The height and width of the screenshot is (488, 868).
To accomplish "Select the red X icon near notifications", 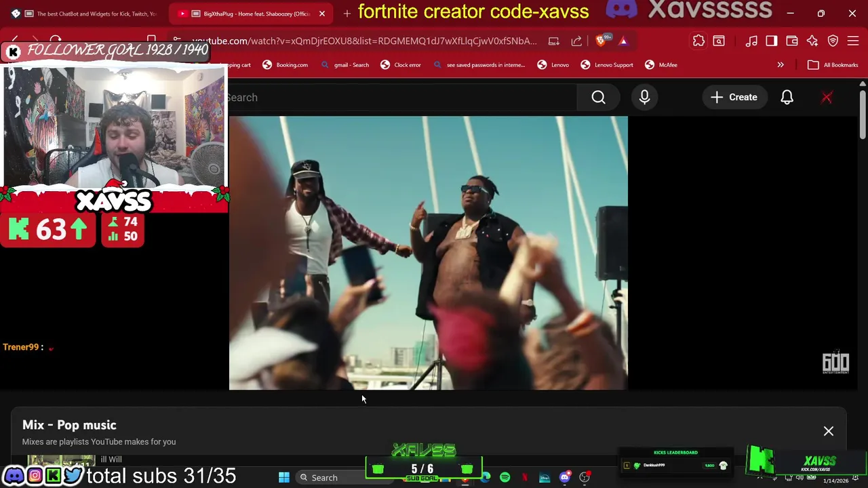I will (827, 98).
